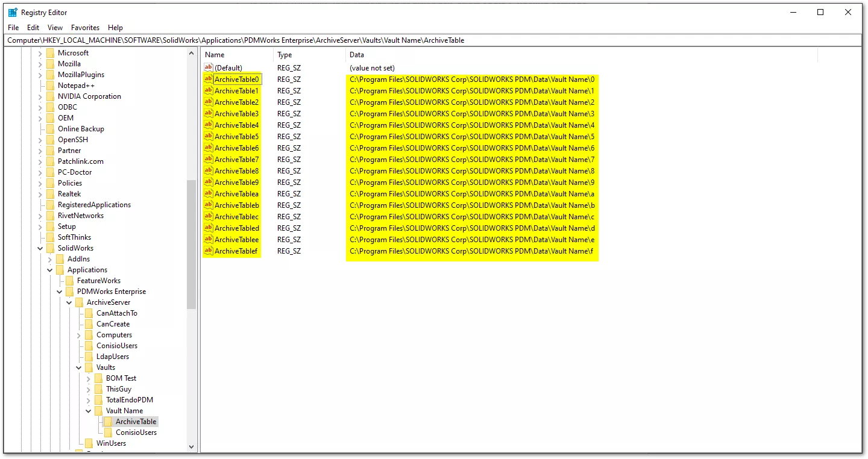Click into the registry path address bar
This screenshot has height=459, width=868.
(x=433, y=40)
